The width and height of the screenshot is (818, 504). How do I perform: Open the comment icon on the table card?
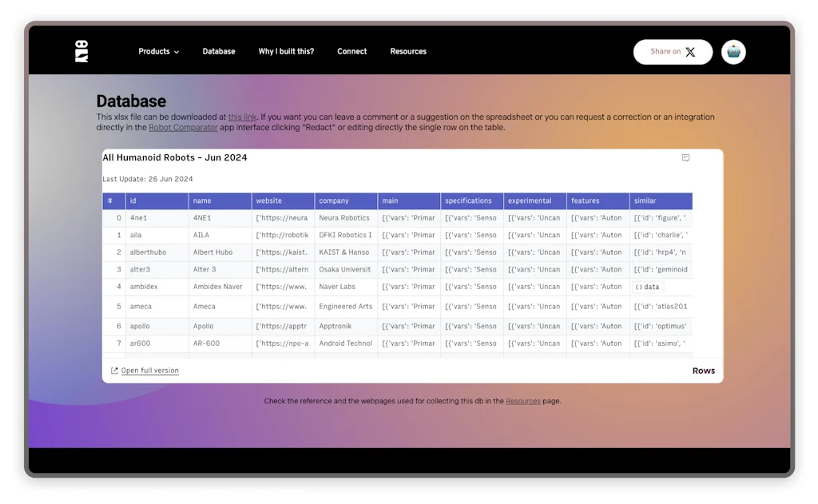coord(685,157)
